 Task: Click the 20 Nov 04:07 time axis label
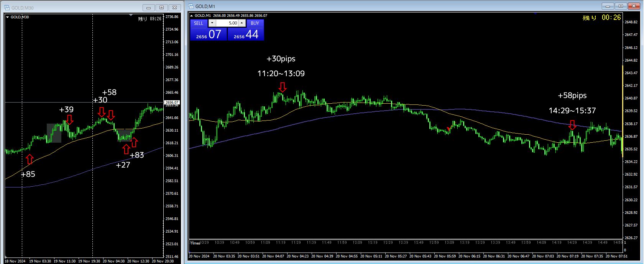point(273,256)
